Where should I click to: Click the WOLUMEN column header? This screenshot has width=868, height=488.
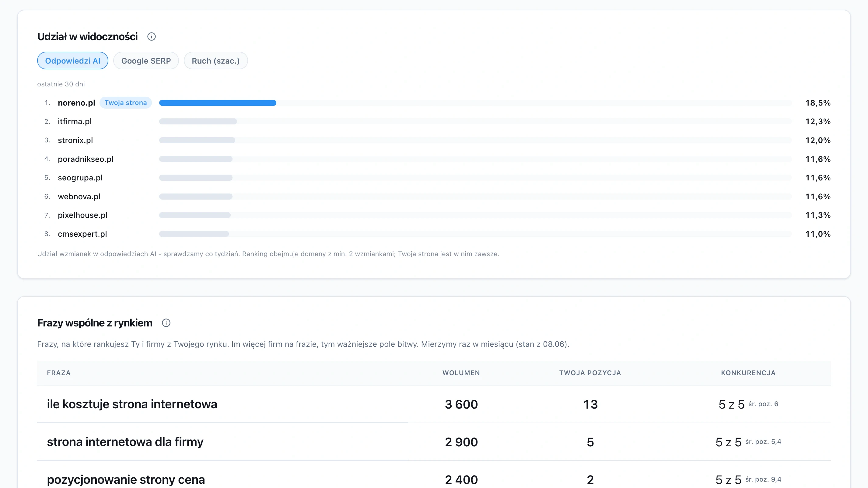point(461,373)
